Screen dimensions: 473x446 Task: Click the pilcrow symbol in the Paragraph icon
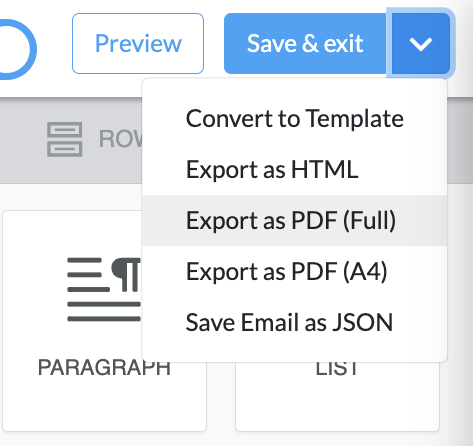(x=127, y=274)
